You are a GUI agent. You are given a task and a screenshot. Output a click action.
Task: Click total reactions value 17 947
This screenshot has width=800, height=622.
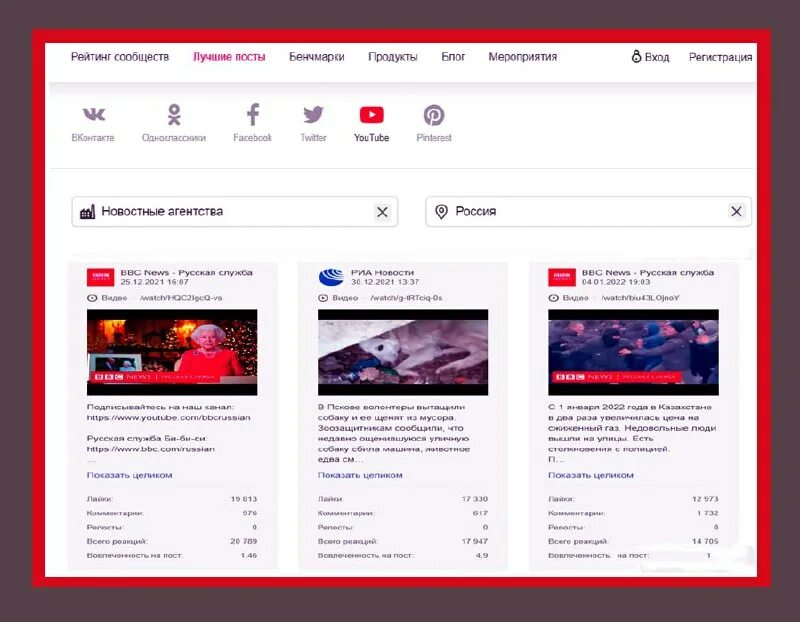click(474, 541)
